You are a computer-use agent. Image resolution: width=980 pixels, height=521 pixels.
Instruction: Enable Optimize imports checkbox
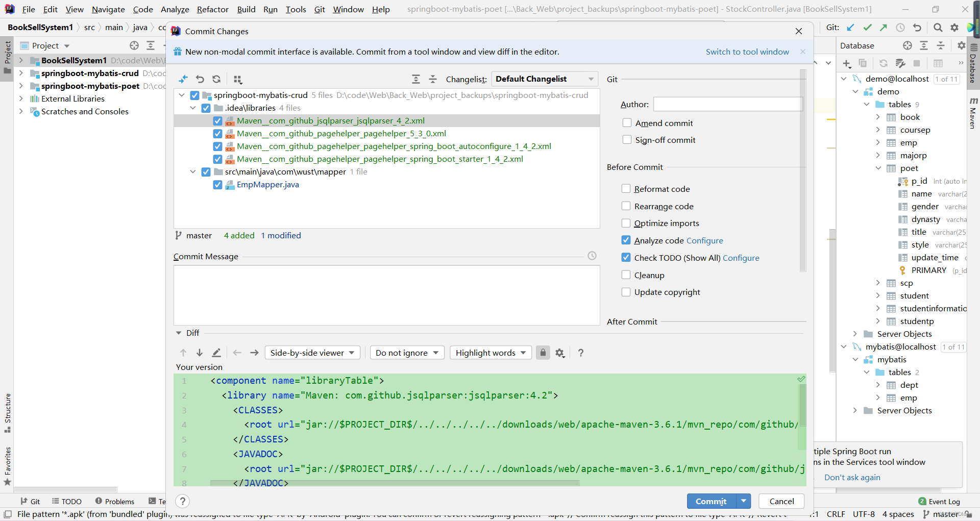click(x=626, y=223)
